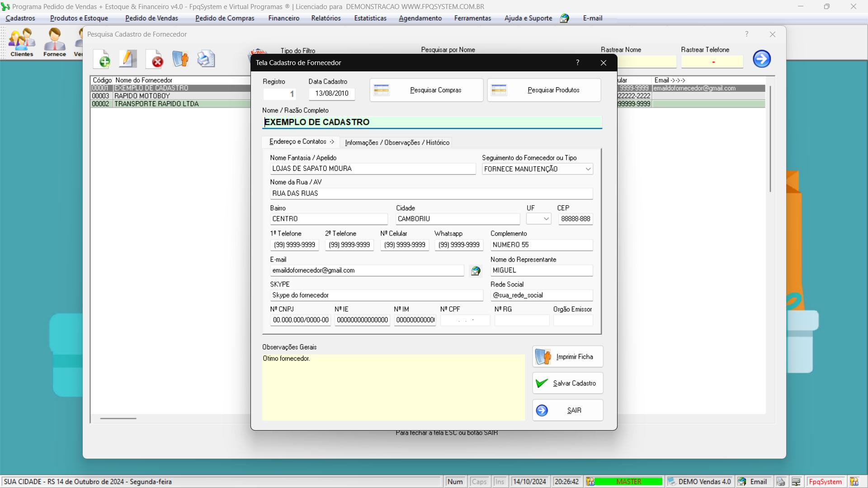Click the 1º Telefone field
The width and height of the screenshot is (868, 488).
click(295, 245)
